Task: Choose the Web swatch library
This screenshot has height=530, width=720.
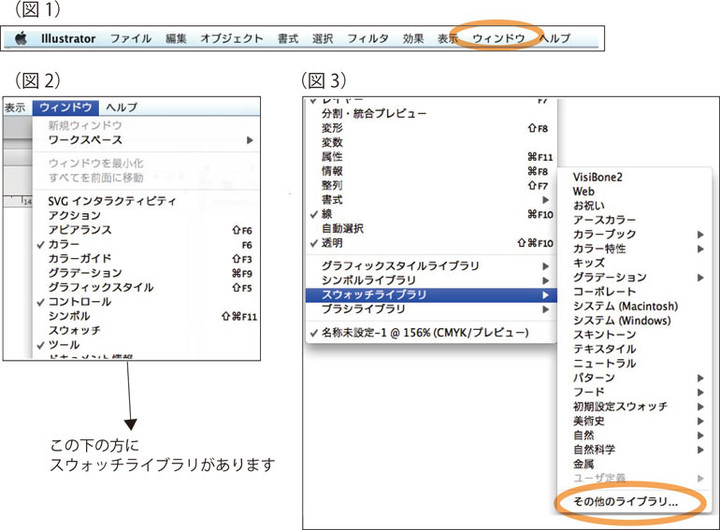Action: tap(634, 192)
